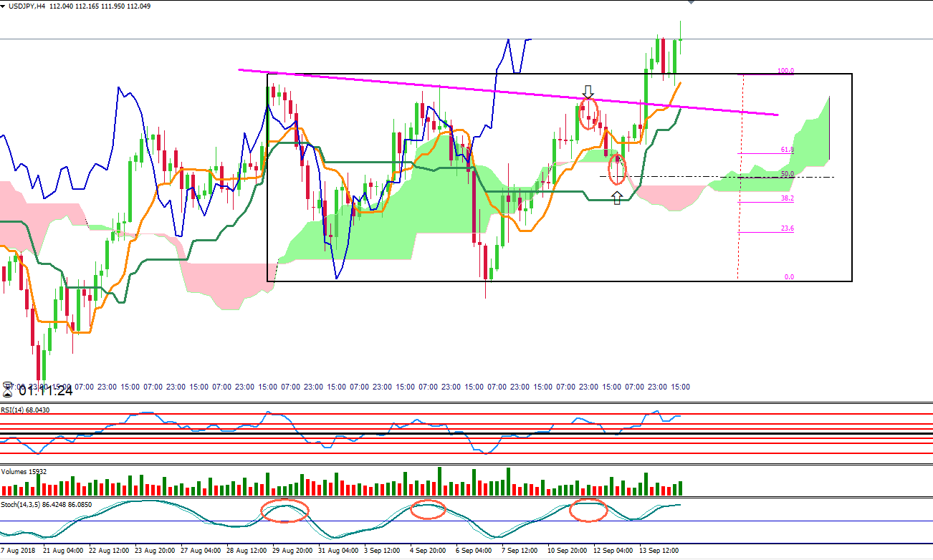The height and width of the screenshot is (560, 933).
Task: Click the Fibonacci 0.0 level label
Action: pyautogui.click(x=789, y=276)
